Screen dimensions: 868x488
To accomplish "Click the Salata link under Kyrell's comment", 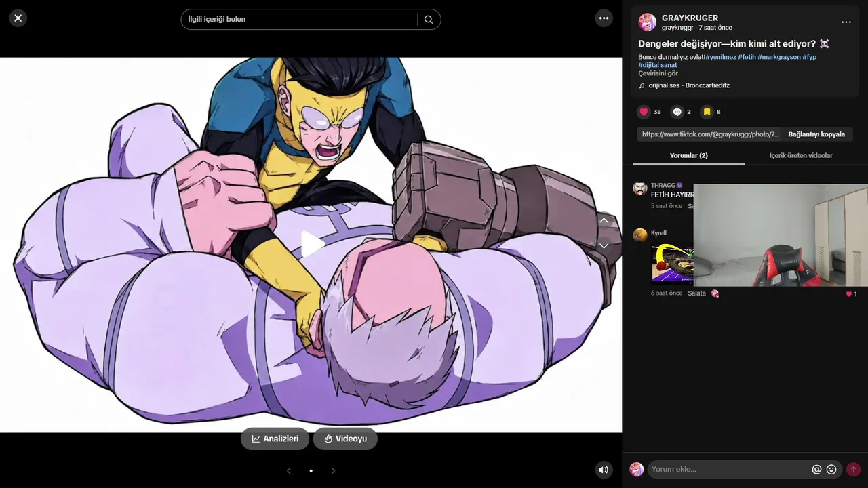I will tap(697, 293).
